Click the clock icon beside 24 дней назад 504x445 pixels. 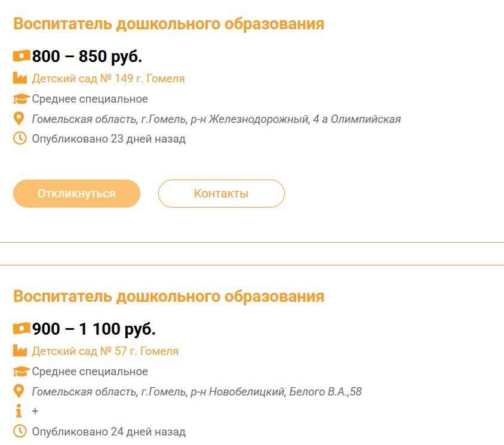coord(20,431)
